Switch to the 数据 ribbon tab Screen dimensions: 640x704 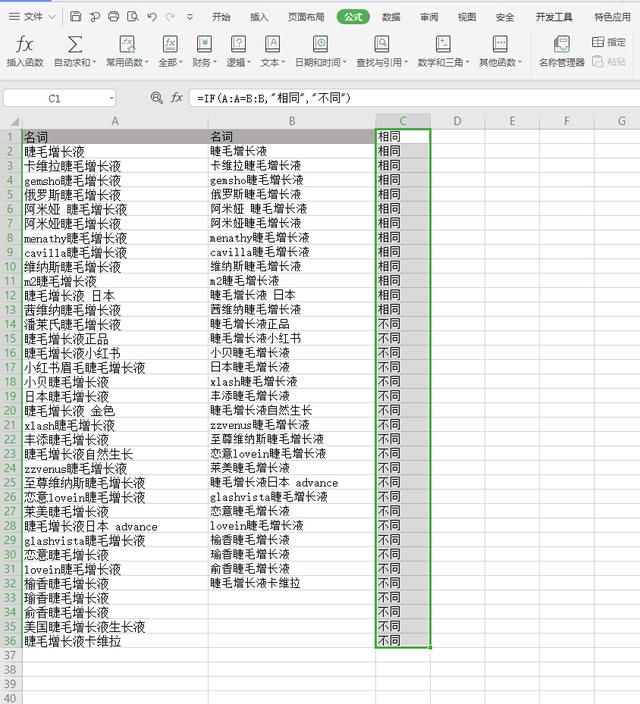(x=391, y=17)
